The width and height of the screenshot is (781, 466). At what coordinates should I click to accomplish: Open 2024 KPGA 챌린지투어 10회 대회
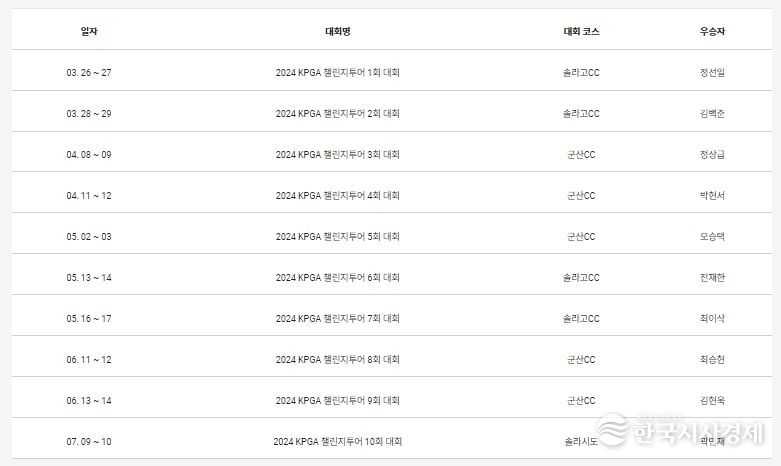coord(338,441)
